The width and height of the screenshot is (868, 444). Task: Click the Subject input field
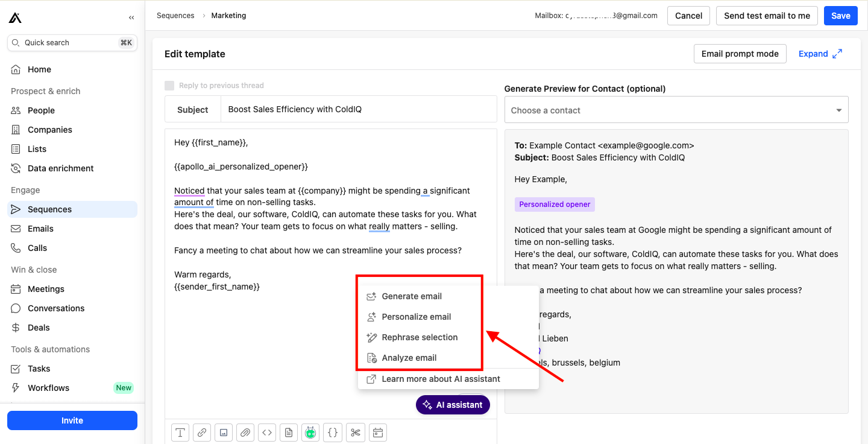pos(359,109)
